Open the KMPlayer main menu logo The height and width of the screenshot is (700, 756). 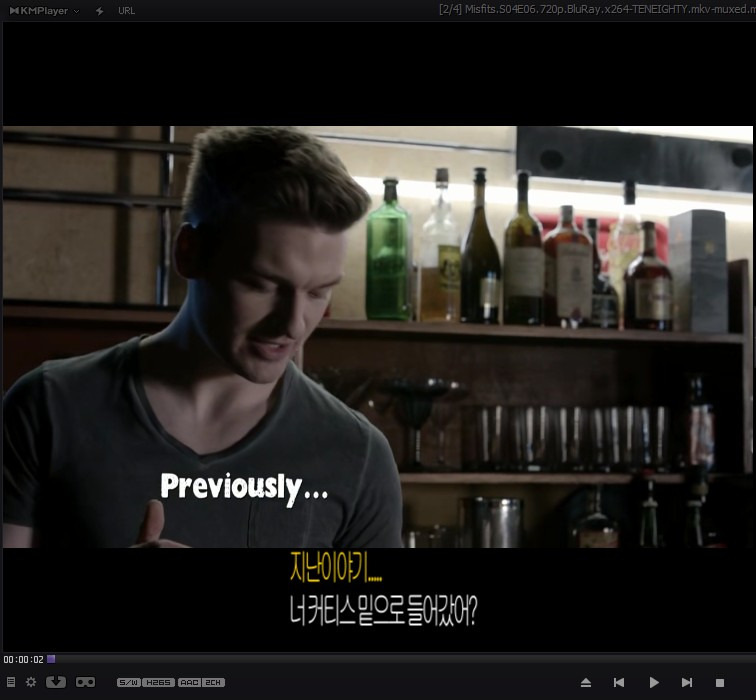[x=39, y=11]
